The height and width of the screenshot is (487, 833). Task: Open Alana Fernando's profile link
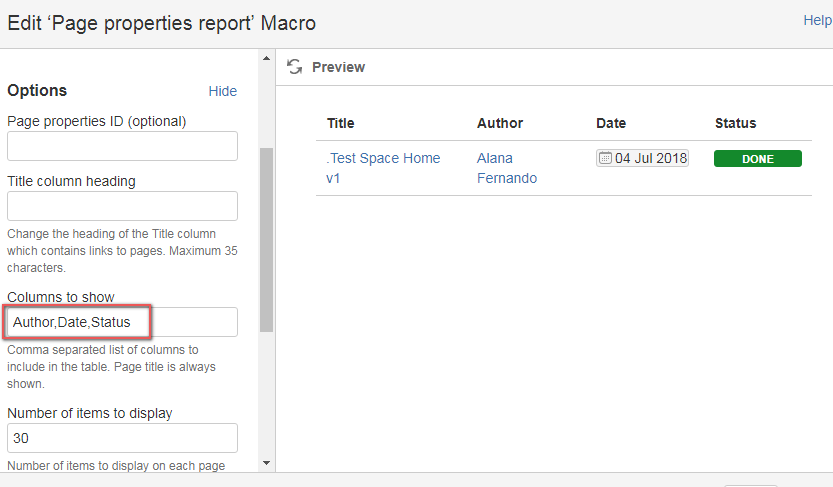506,168
